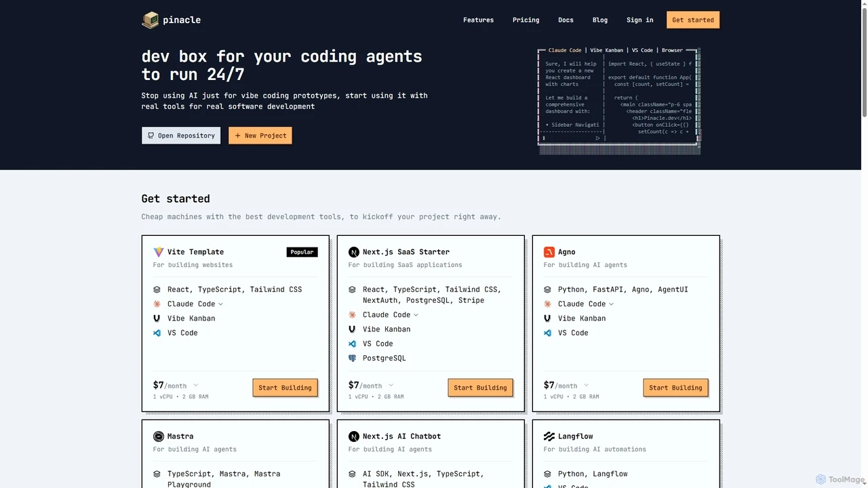
Task: Click the VS Code icon in Agno card
Action: (x=547, y=333)
